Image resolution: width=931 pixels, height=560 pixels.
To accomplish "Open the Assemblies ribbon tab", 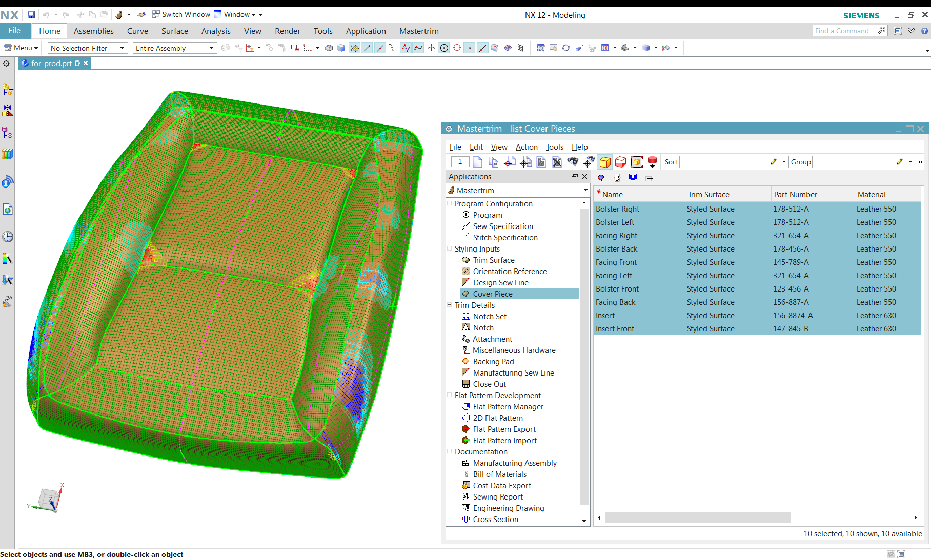I will click(94, 31).
